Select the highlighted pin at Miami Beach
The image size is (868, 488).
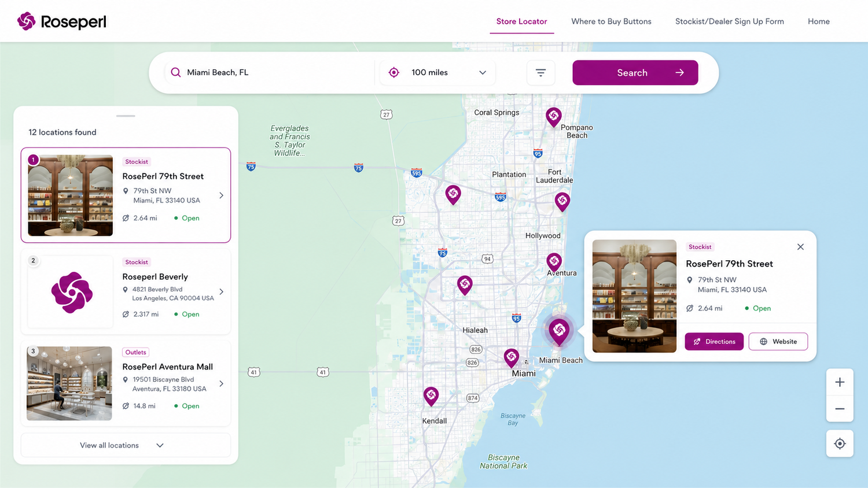point(559,331)
